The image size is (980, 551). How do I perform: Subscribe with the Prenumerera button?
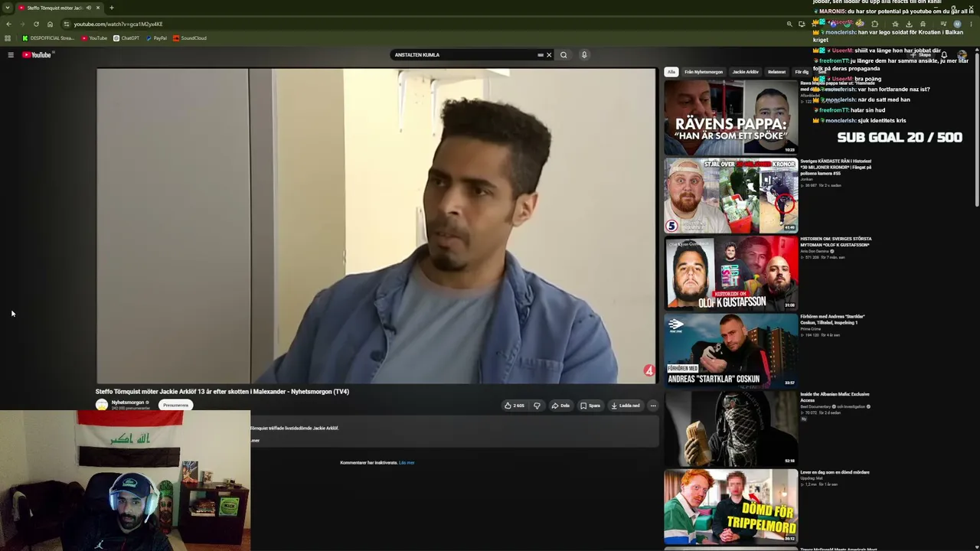(x=175, y=405)
